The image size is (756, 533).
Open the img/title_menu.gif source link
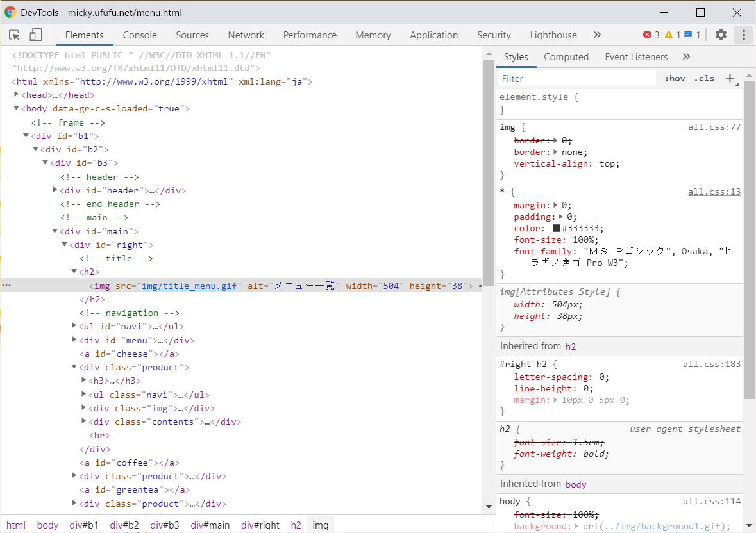click(189, 286)
